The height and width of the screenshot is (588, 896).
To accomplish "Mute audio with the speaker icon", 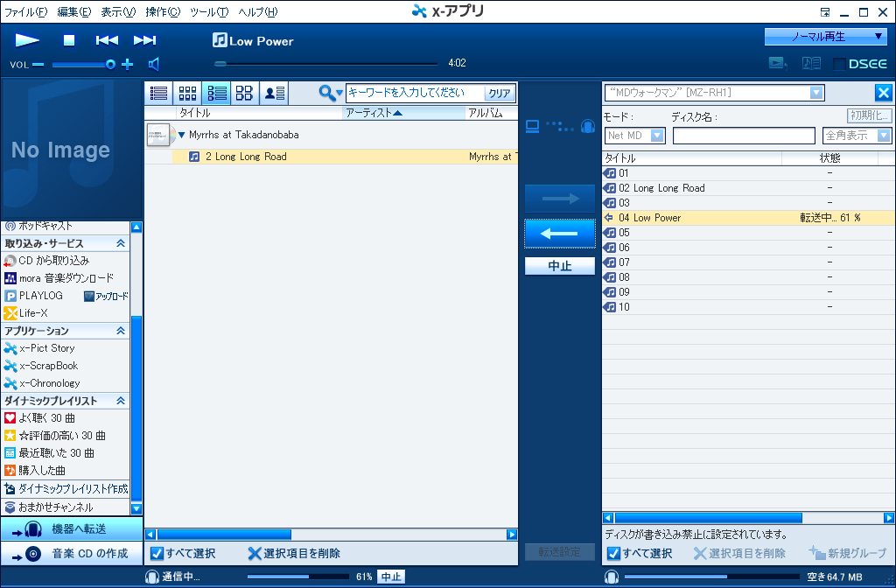I will (154, 64).
